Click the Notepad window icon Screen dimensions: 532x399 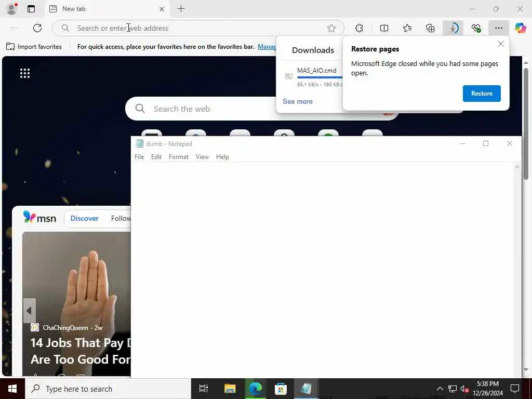click(139, 143)
